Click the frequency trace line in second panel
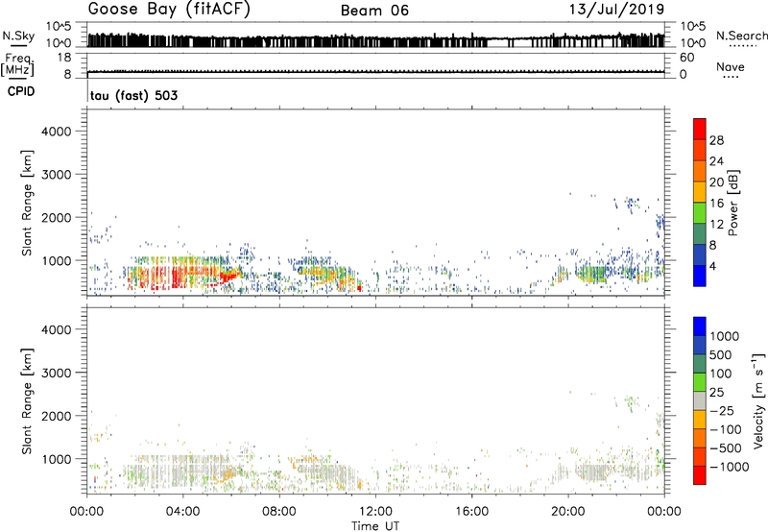Image resolution: width=768 pixels, height=532 pixels. pos(375,72)
